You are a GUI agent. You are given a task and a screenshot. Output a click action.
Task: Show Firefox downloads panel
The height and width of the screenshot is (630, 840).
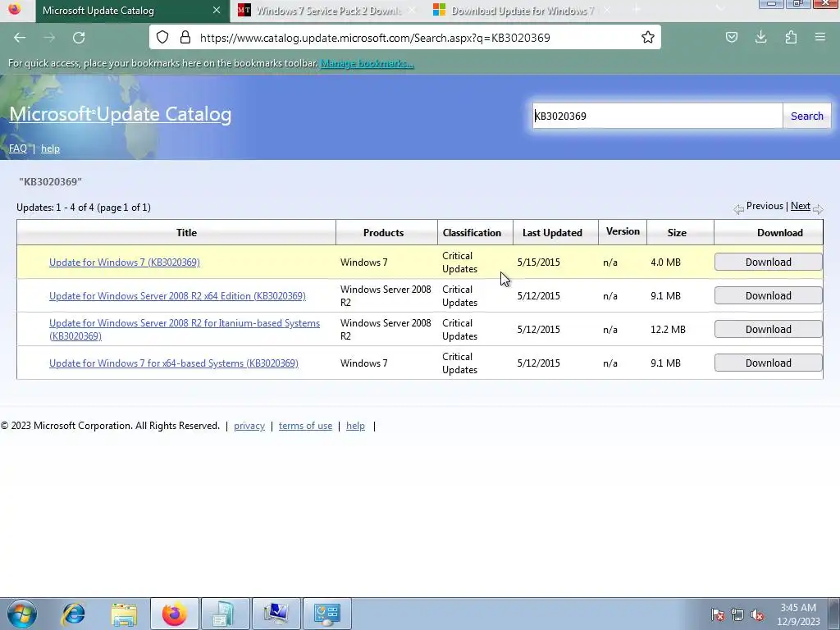[760, 37]
